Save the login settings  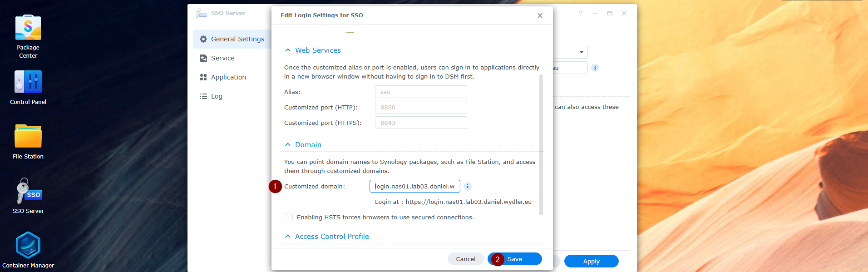515,259
